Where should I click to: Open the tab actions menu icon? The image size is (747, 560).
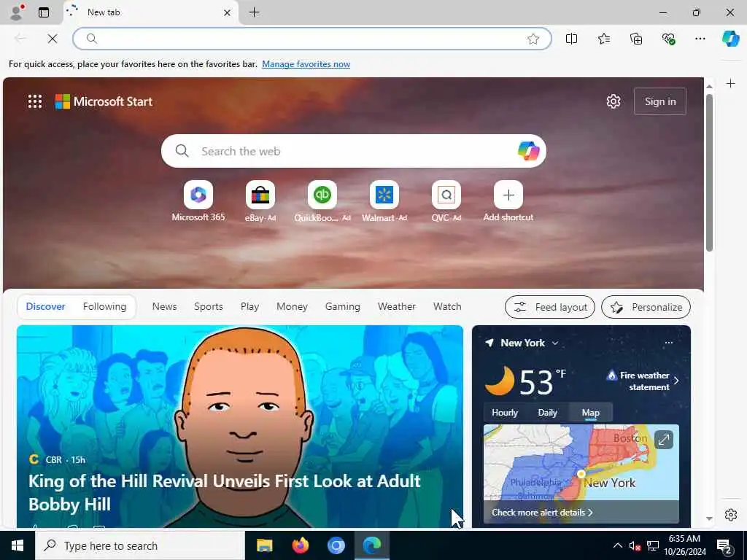pos(44,12)
